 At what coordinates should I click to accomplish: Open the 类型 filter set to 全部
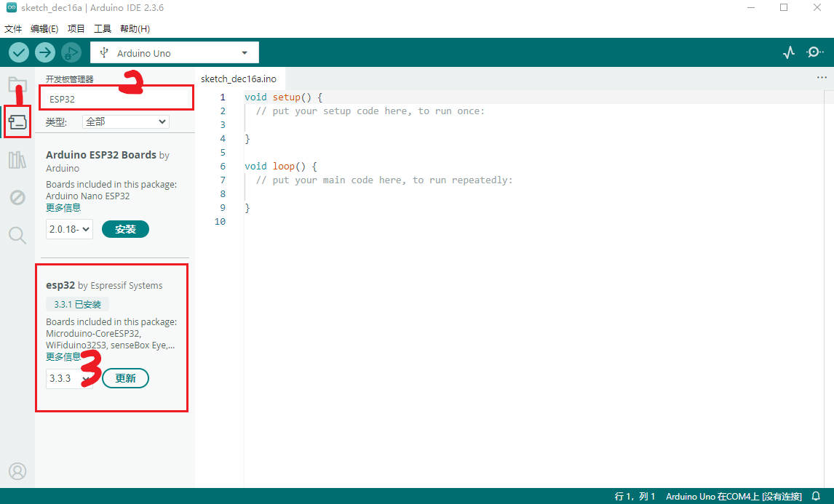pyautogui.click(x=125, y=121)
